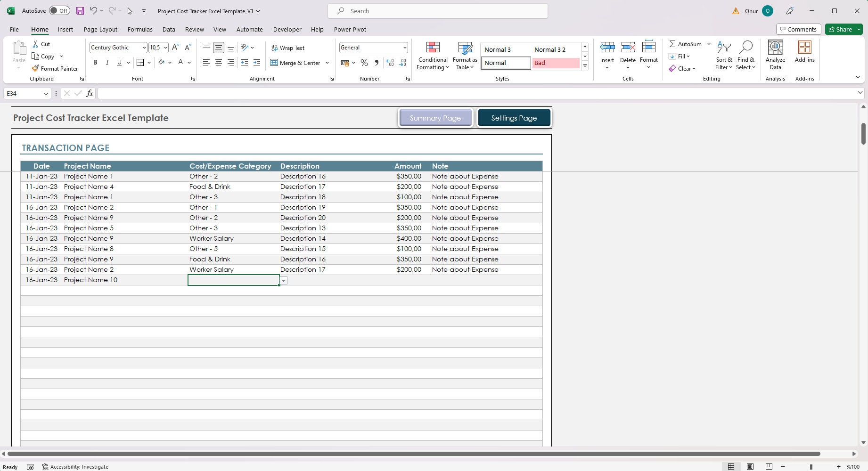Click the Wrap Text icon
The height and width of the screenshot is (471, 868).
click(288, 48)
